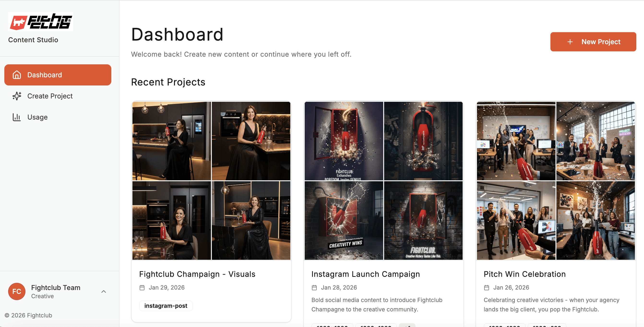Click the New Project button

click(x=593, y=42)
